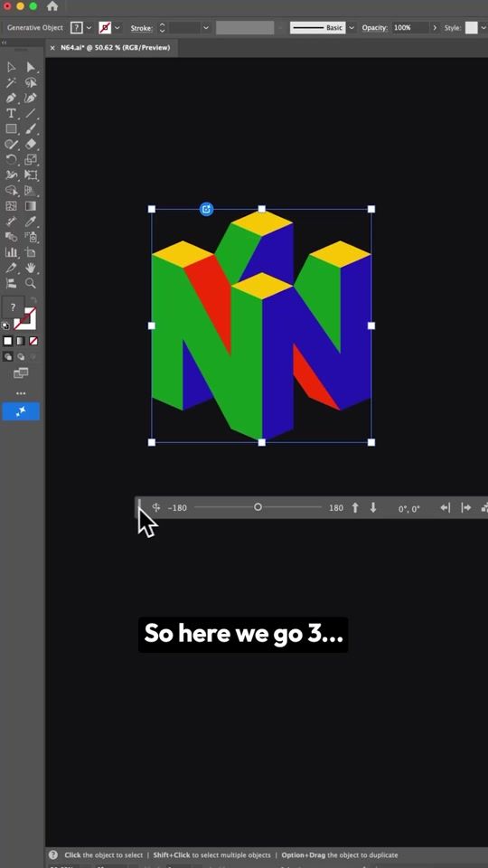488x868 pixels.
Task: Select the Magic Wand tool
Action: pos(11,82)
